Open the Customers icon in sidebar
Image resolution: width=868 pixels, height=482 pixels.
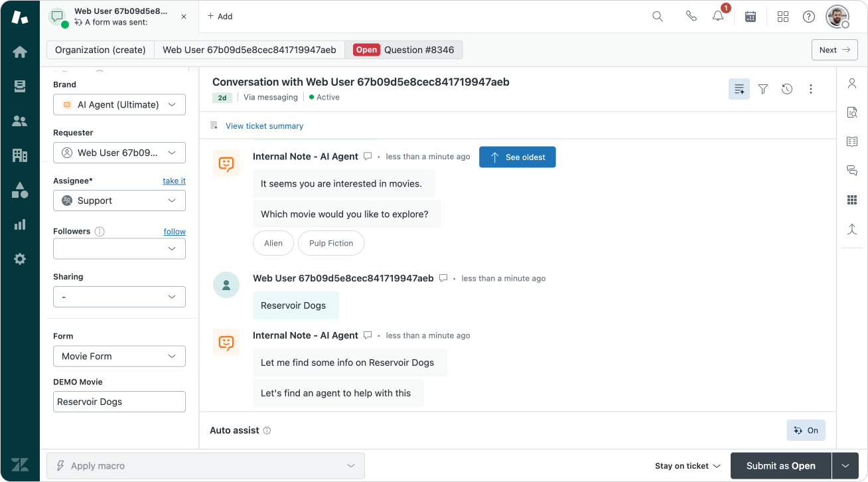tap(20, 121)
